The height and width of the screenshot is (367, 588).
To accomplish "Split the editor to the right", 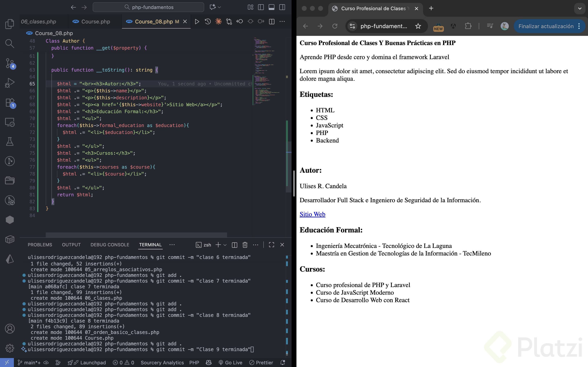I will 272,22.
